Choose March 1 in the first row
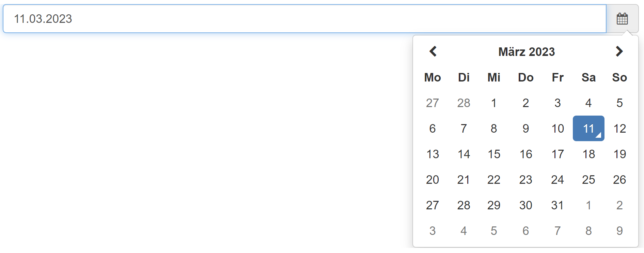 click(x=494, y=103)
